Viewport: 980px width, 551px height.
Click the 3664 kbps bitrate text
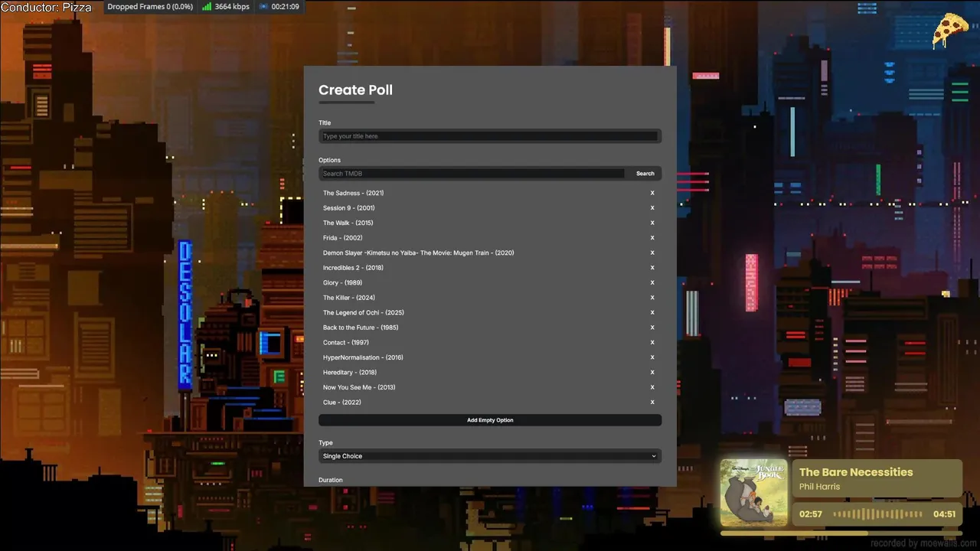(232, 7)
